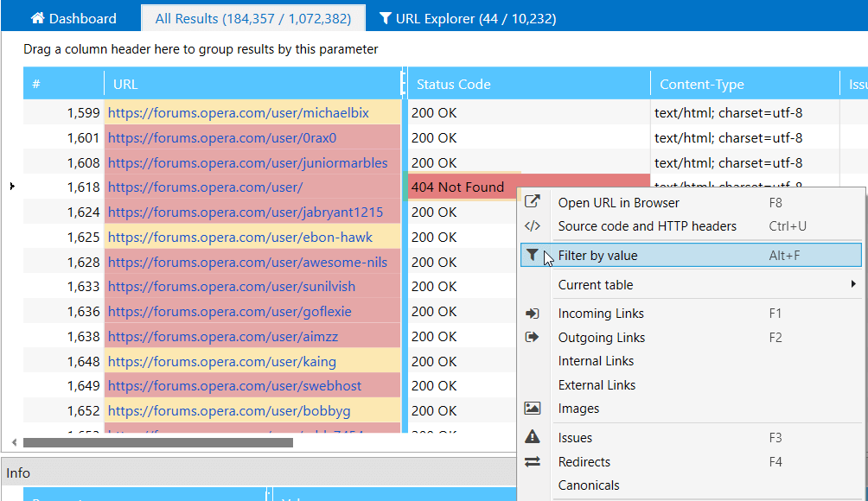Image resolution: width=868 pixels, height=501 pixels.
Task: Click the Issues warning triangle icon
Action: click(532, 437)
